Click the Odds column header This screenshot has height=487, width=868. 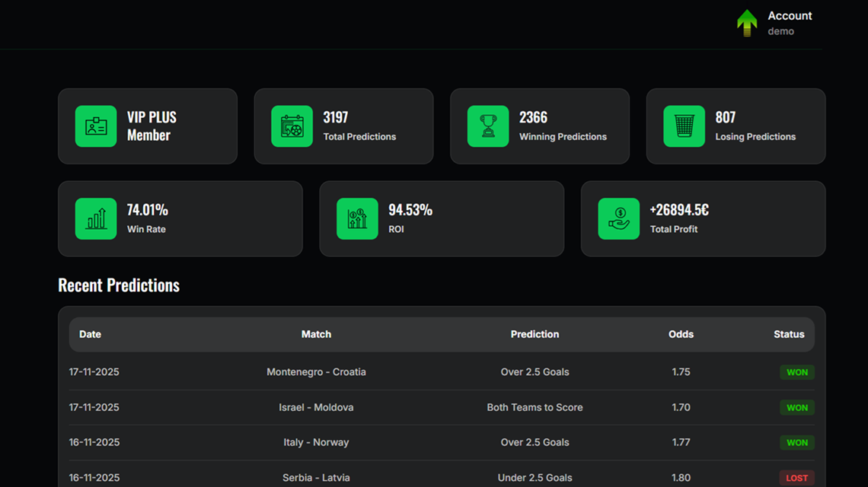coord(681,334)
